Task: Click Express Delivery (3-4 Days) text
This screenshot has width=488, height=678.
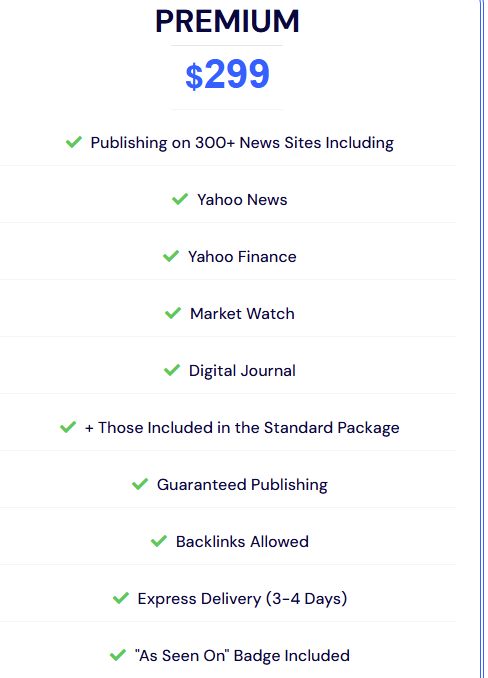Action: pyautogui.click(x=242, y=599)
